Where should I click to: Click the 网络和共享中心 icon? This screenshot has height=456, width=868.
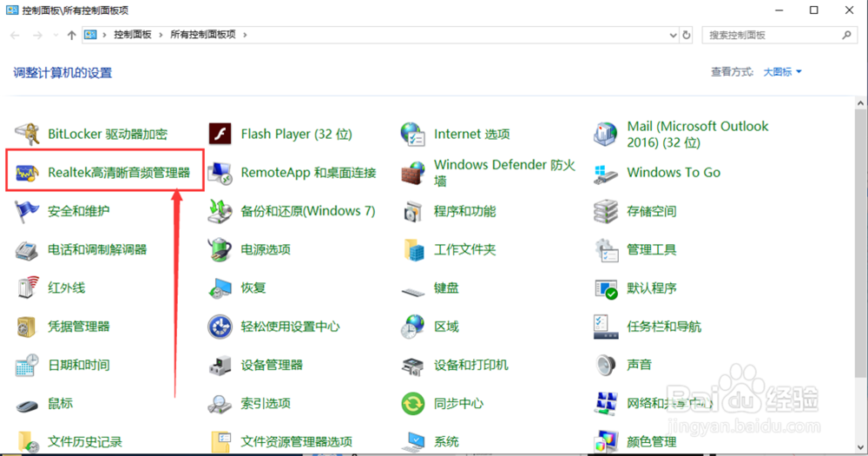pyautogui.click(x=606, y=404)
